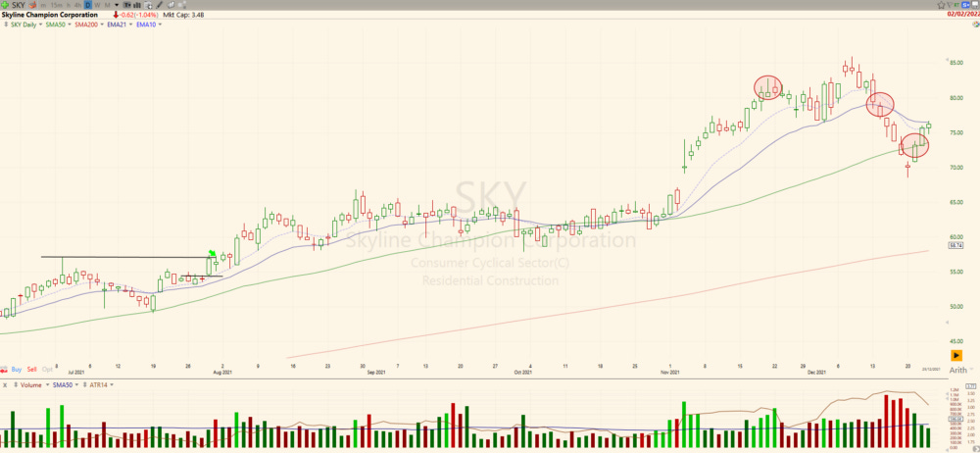Click the green plus add-symbol icon
Viewport: 980px width, 453px height.
[x=4, y=5]
